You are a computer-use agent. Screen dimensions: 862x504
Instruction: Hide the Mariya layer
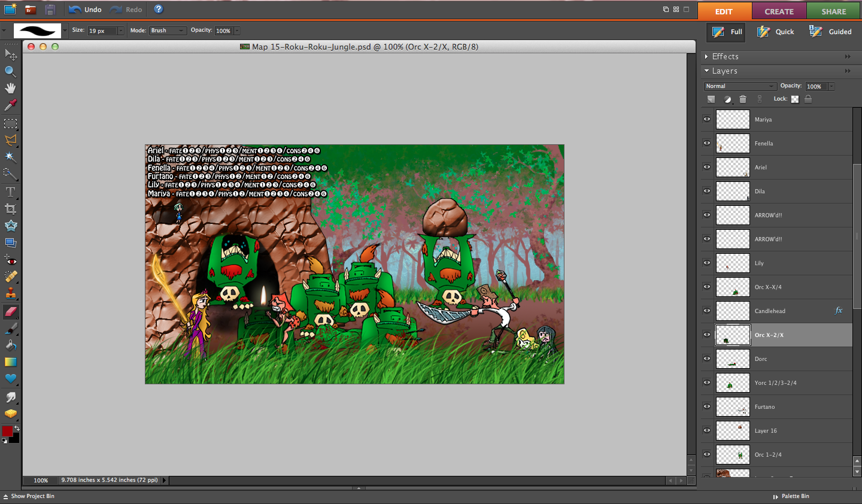tap(707, 119)
